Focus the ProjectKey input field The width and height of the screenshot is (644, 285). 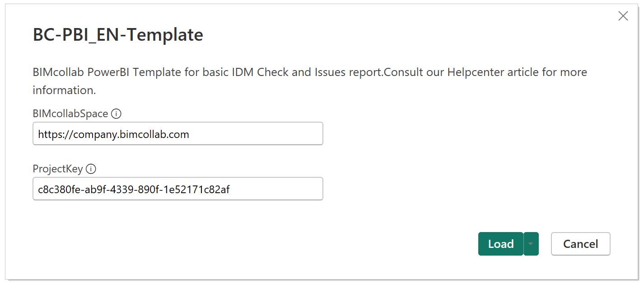point(178,189)
